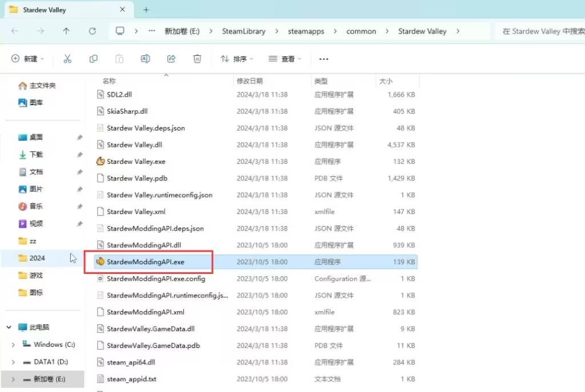Click common in breadcrumb path
Viewport: 585px width, 392px height.
click(x=361, y=31)
